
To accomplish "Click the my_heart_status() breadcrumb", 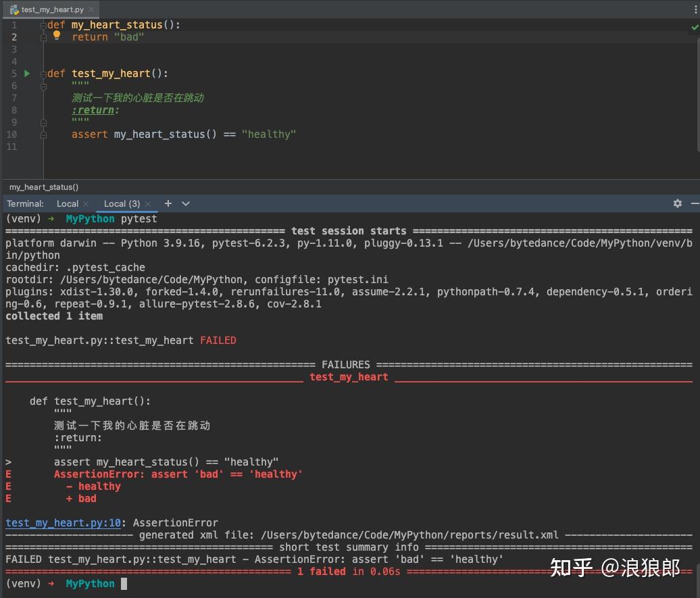I will point(43,186).
